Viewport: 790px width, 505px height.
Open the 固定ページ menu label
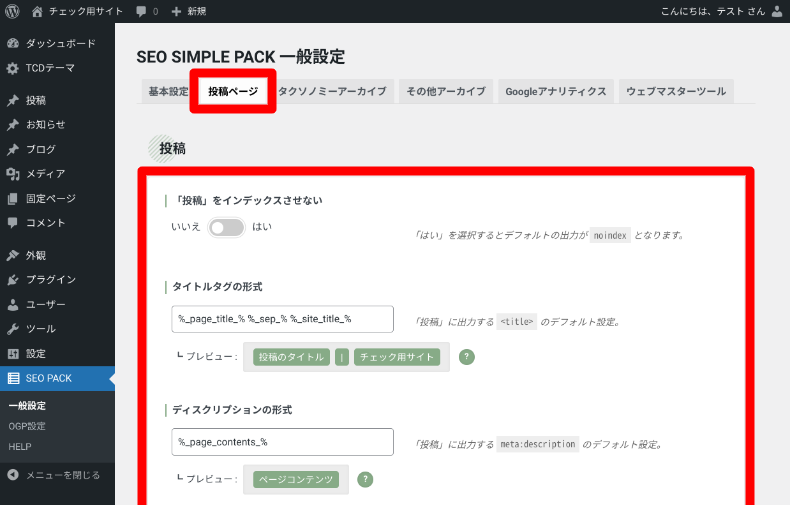[x=51, y=199]
